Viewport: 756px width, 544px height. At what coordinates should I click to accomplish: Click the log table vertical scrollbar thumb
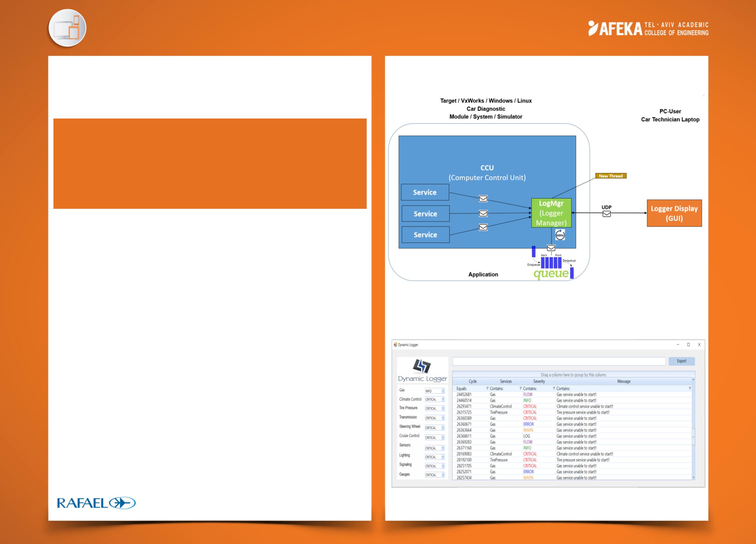(x=693, y=436)
